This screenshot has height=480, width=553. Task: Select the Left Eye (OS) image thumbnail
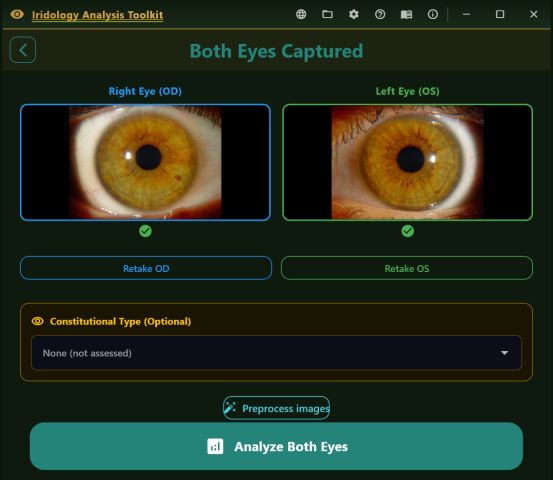pyautogui.click(x=408, y=162)
